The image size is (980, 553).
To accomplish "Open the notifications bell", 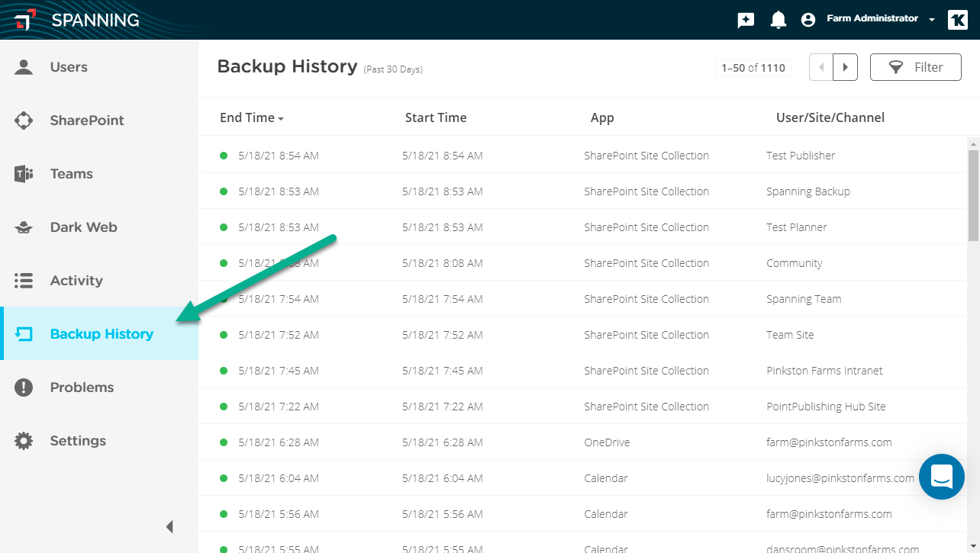I will tap(778, 20).
